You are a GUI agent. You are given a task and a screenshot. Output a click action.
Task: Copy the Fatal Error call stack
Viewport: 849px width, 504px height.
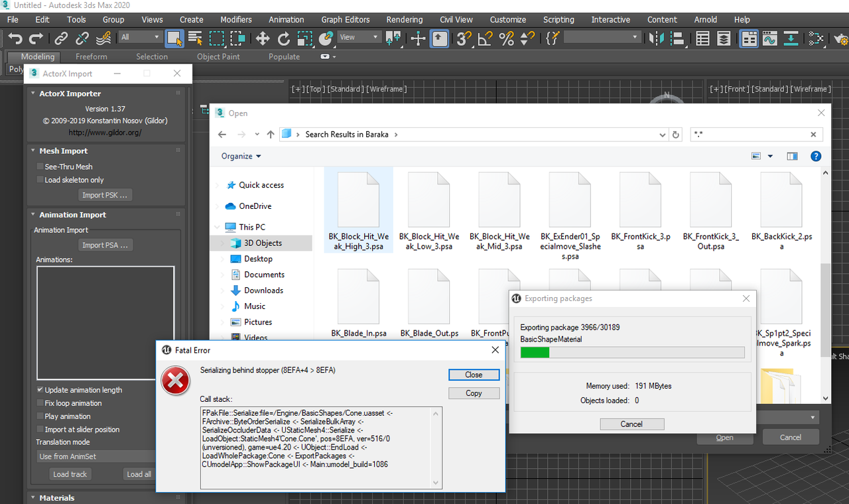[474, 393]
